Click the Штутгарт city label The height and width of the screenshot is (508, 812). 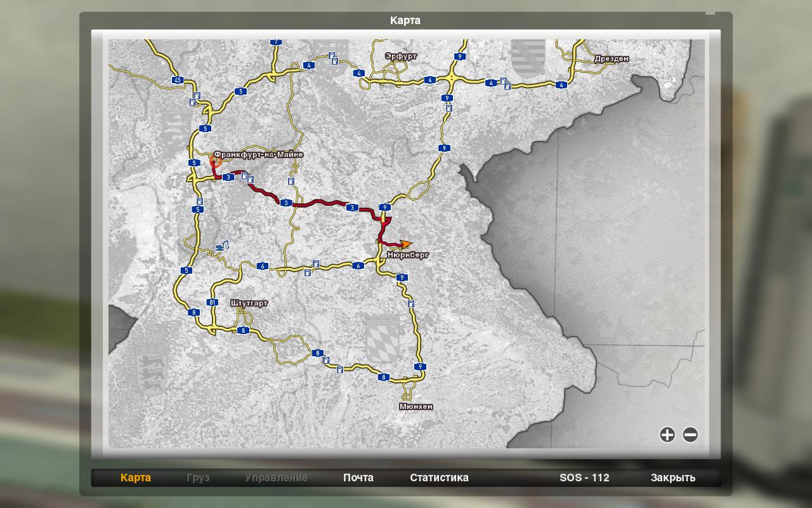249,304
